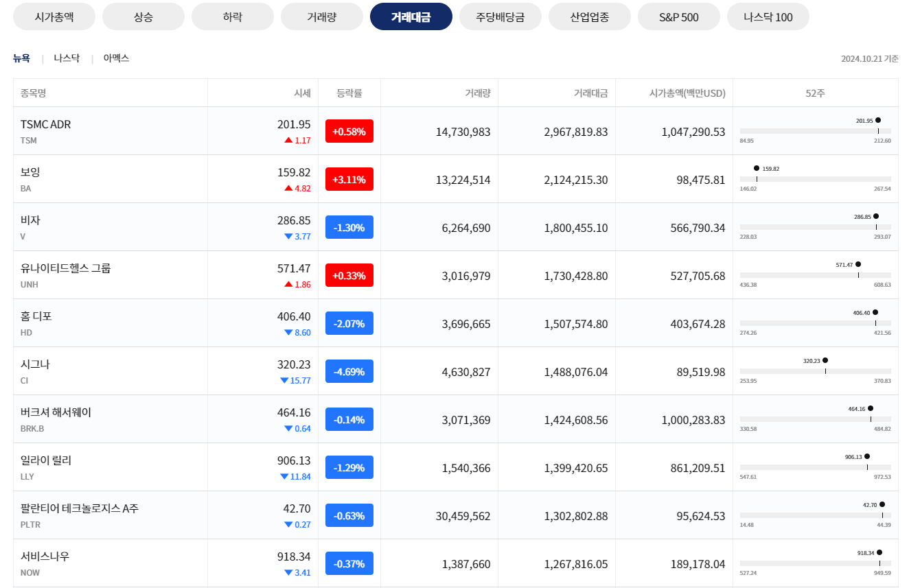The image size is (909, 588).
Task: Open the 비자 stock page
Action: click(30, 220)
